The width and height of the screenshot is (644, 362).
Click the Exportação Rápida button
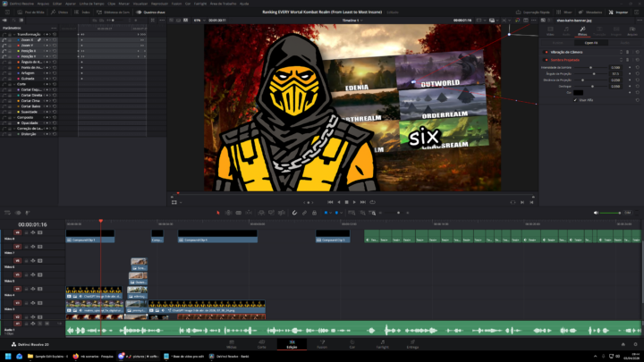click(533, 13)
